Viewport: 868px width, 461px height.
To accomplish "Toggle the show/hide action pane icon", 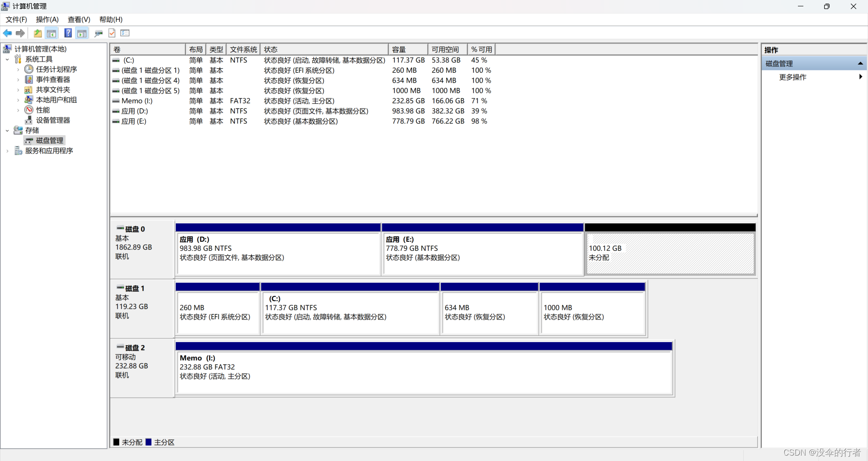I will [x=82, y=33].
